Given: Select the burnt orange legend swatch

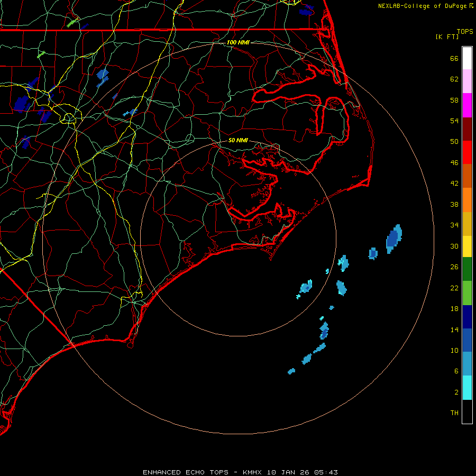Looking at the screenshot, I should tap(467, 176).
